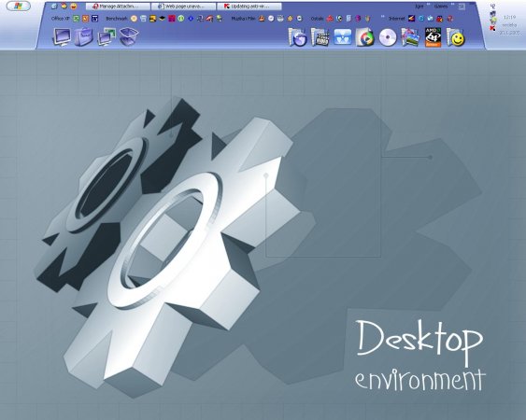Click the Internet toolbar label
Image resolution: width=526 pixels, height=420 pixels.
pos(397,19)
